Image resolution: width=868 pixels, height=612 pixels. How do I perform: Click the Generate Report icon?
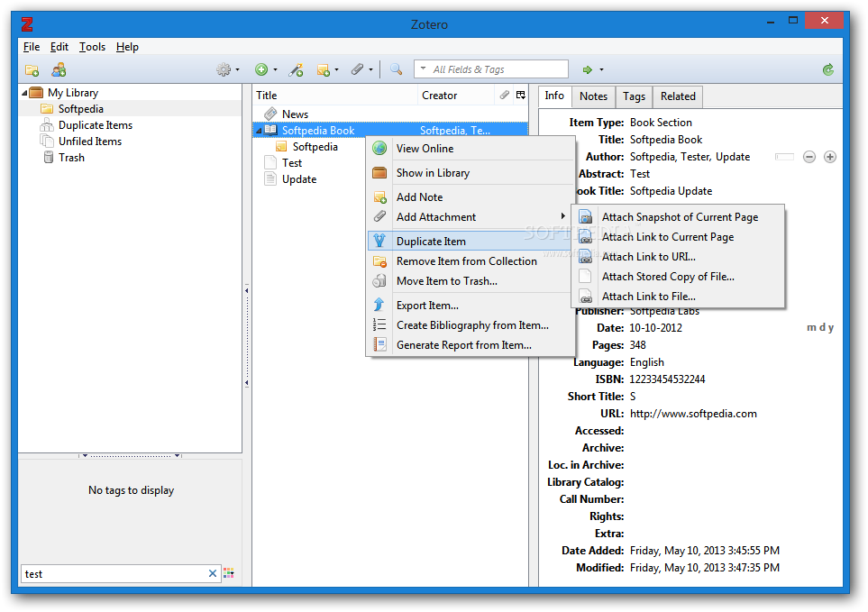tap(379, 344)
